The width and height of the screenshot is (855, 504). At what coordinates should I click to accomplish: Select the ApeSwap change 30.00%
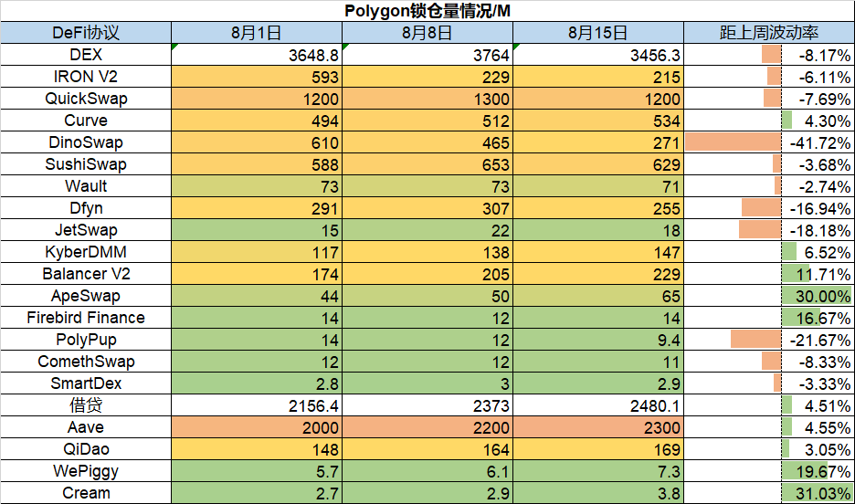coord(823,297)
